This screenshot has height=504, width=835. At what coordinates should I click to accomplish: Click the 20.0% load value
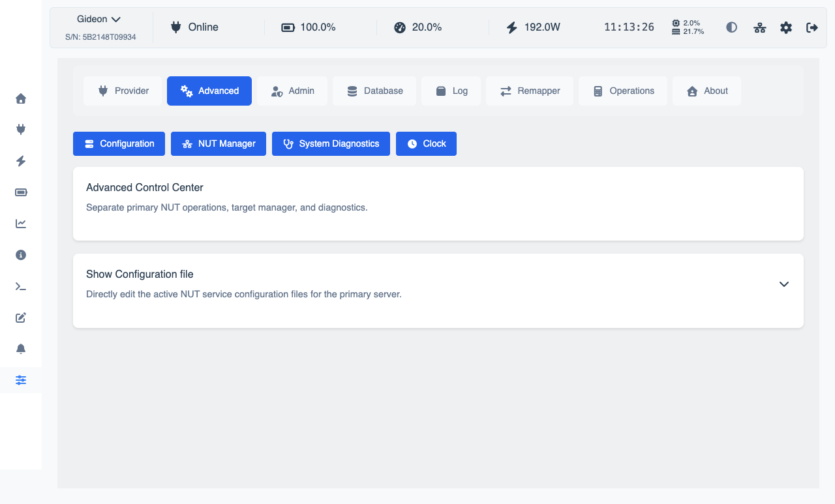pyautogui.click(x=427, y=27)
